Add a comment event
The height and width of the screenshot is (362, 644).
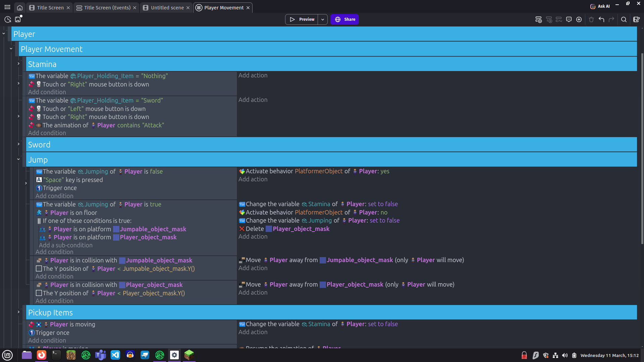click(569, 19)
